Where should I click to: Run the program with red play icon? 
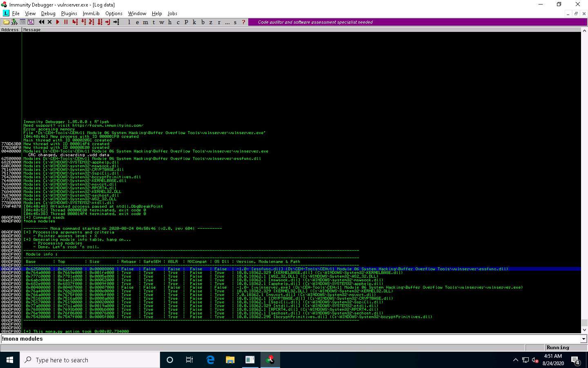pyautogui.click(x=58, y=22)
